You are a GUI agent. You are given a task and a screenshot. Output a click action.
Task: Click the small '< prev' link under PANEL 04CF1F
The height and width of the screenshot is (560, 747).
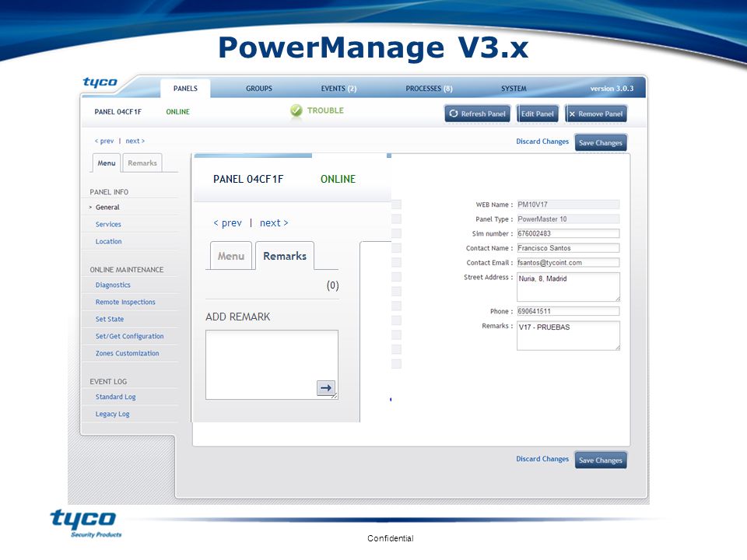click(103, 141)
